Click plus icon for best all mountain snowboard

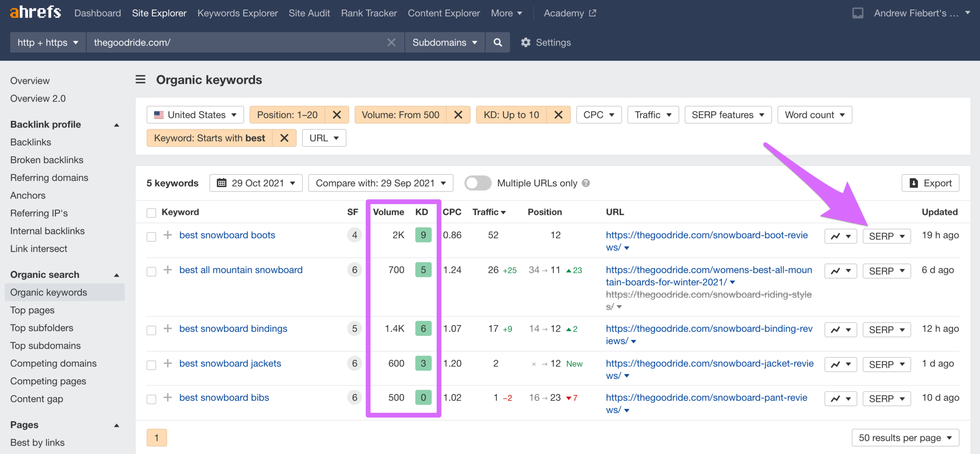tap(167, 270)
